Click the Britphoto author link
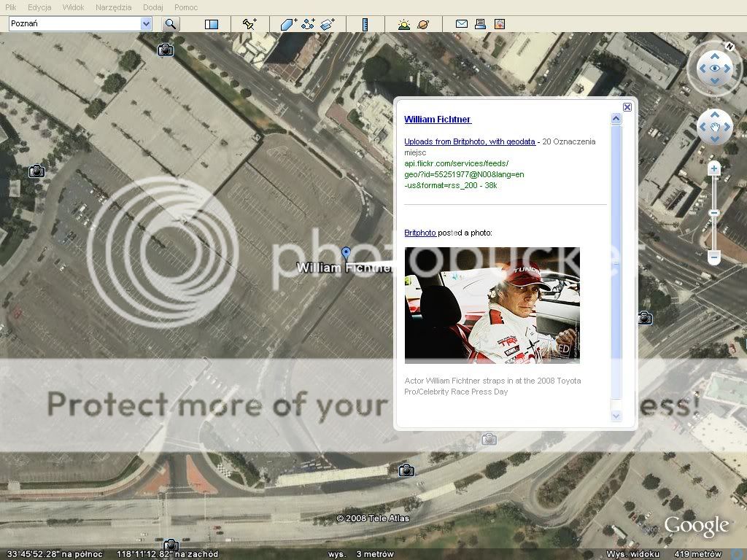 point(420,233)
